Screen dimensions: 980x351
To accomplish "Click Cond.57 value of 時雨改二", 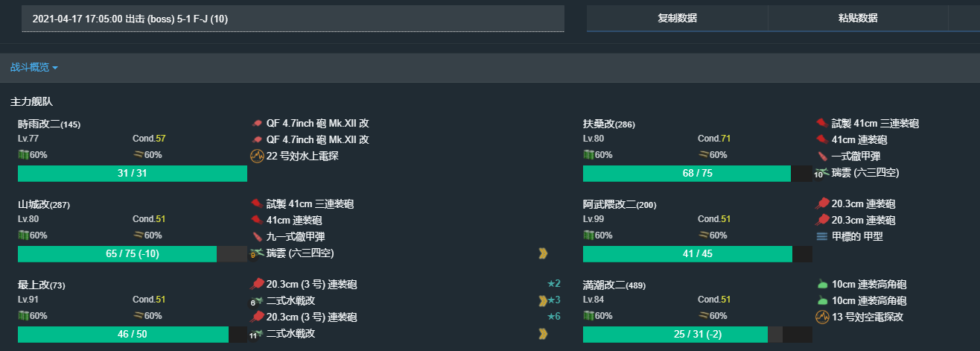I will tap(149, 139).
